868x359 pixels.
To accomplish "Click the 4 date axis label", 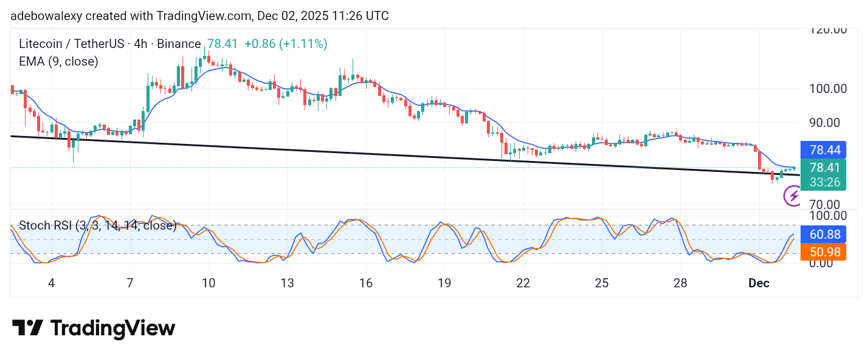I will coord(51,283).
